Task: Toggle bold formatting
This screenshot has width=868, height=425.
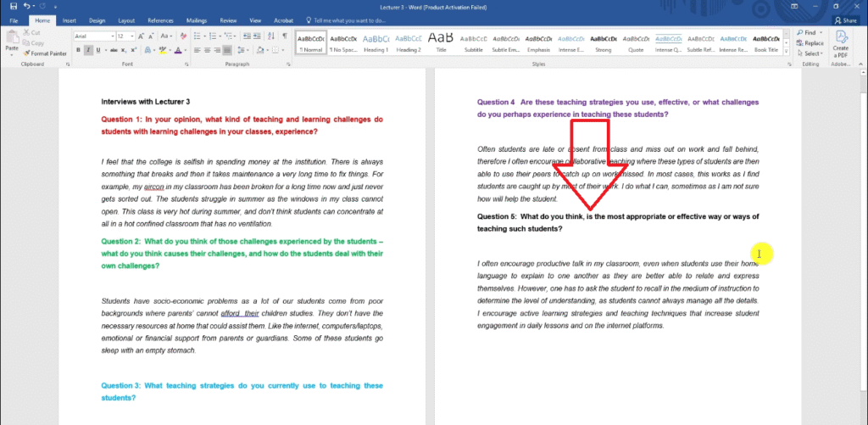Action: (x=78, y=50)
